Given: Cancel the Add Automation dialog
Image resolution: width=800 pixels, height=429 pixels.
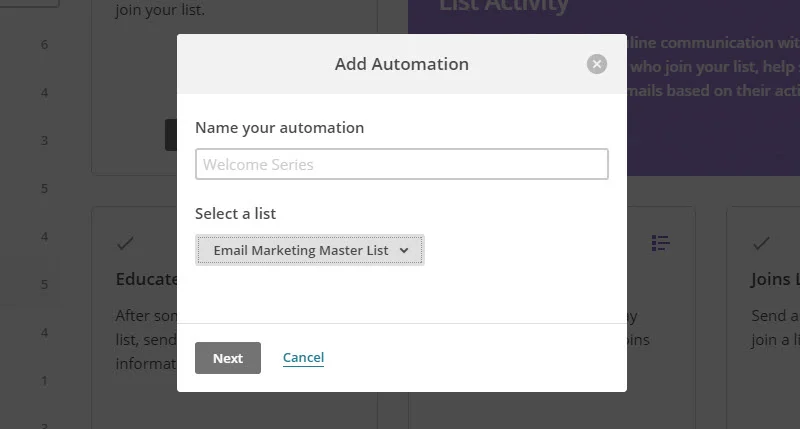Looking at the screenshot, I should [304, 358].
